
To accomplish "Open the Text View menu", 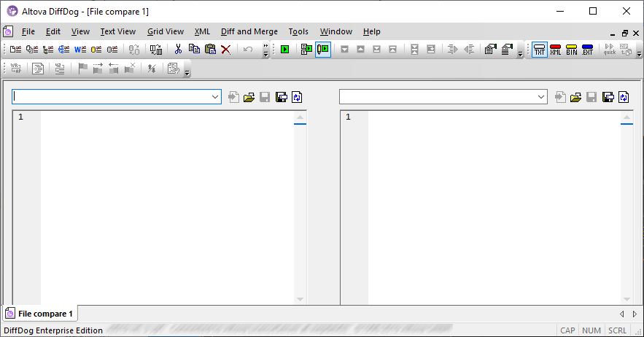I will click(117, 31).
